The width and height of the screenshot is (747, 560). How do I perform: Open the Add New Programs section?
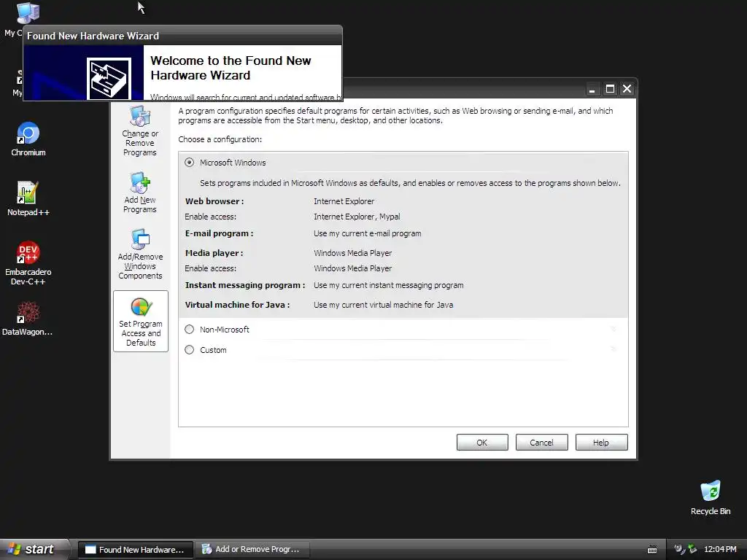pos(139,192)
